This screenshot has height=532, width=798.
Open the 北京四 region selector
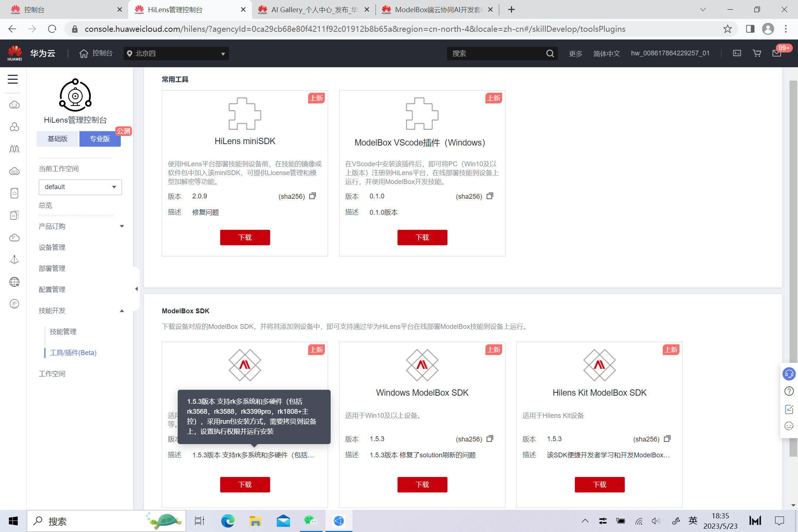tap(176, 54)
